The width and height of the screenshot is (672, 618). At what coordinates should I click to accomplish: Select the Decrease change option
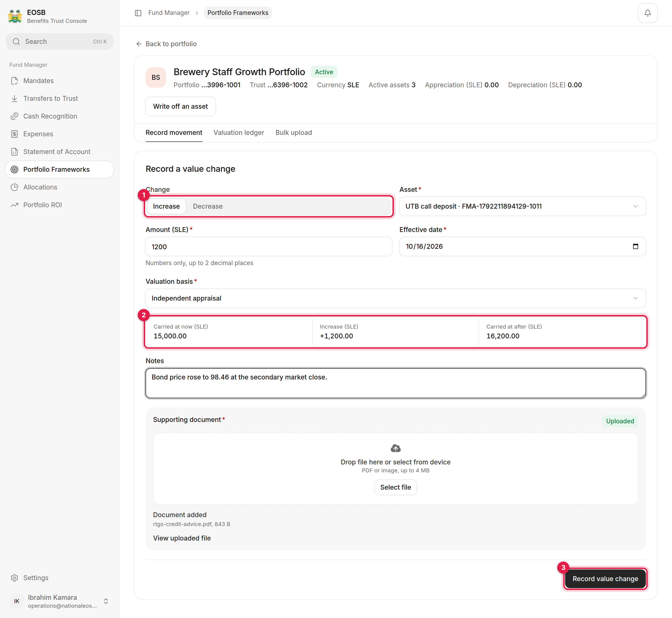208,206
